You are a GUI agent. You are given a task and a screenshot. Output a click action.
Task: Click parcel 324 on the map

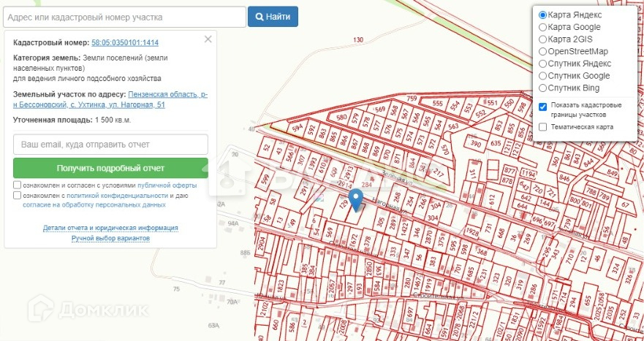pos(616,269)
